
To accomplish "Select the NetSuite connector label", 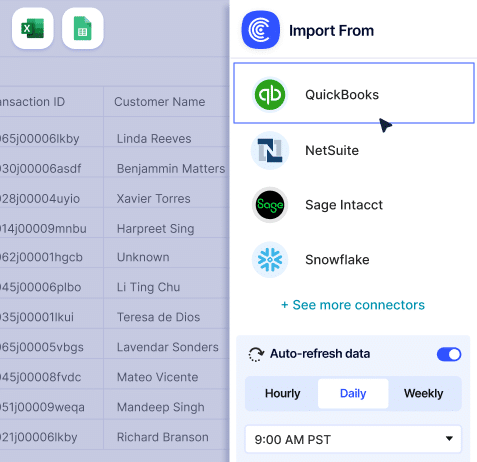I will tap(332, 150).
